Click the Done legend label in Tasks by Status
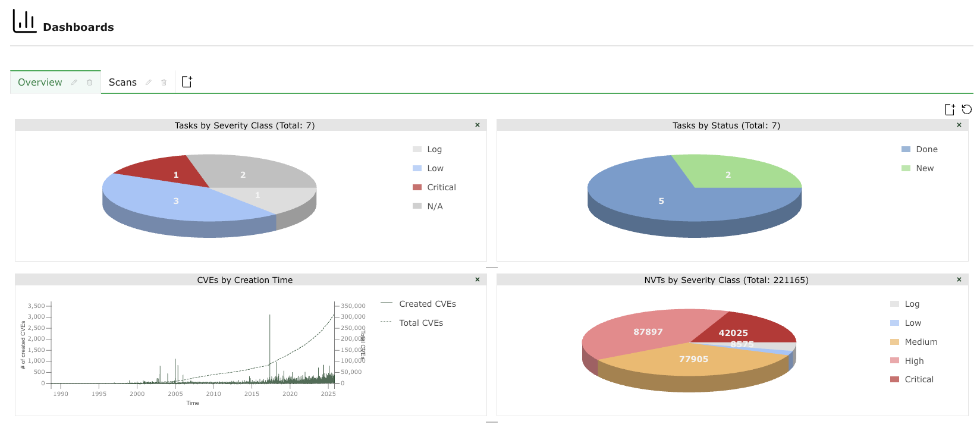The image size is (980, 437). 926,150
